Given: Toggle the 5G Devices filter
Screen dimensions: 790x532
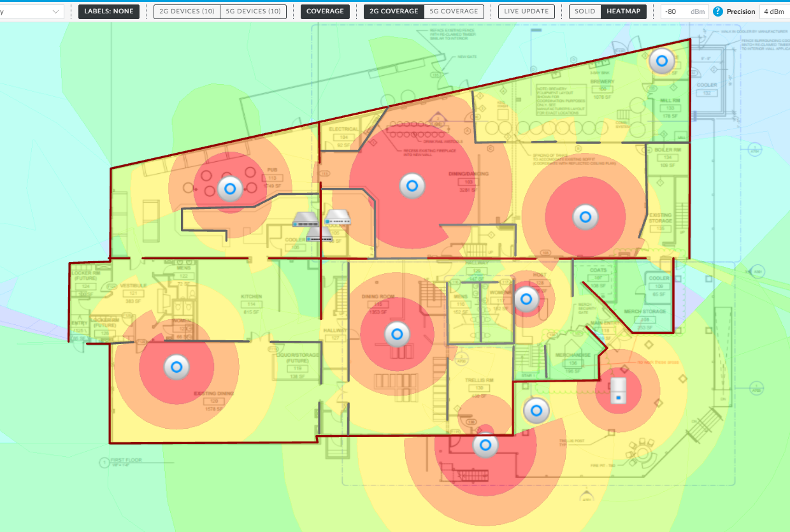Looking at the screenshot, I should (x=253, y=11).
